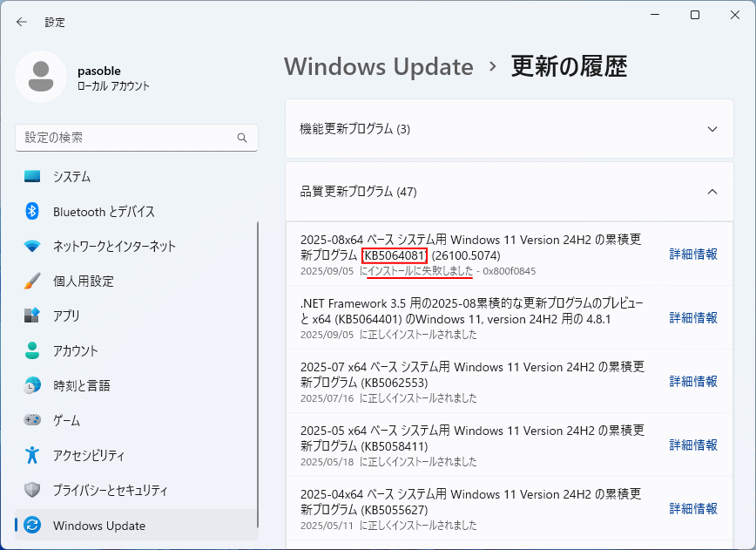Viewport: 756px width, 550px height.
Task: Click the Time and language clock icon
Action: (x=32, y=385)
